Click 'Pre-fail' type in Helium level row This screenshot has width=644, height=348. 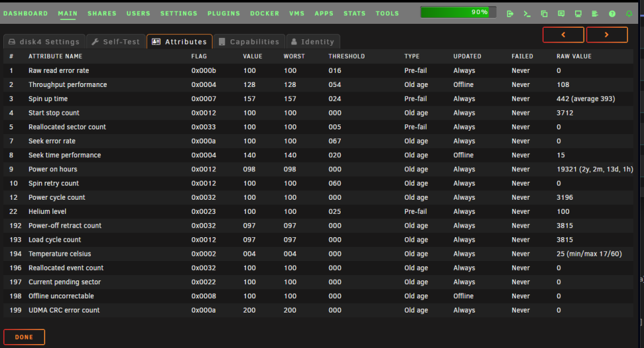click(415, 211)
